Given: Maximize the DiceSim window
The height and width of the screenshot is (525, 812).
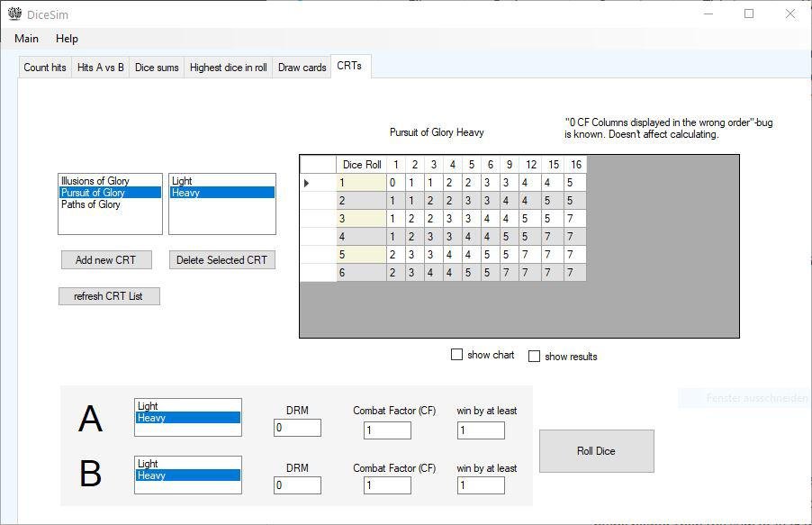Looking at the screenshot, I should (x=749, y=14).
